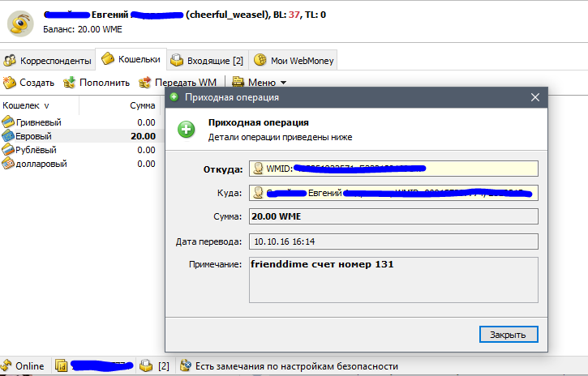Click the Мои WebMoney tab icon

[260, 60]
